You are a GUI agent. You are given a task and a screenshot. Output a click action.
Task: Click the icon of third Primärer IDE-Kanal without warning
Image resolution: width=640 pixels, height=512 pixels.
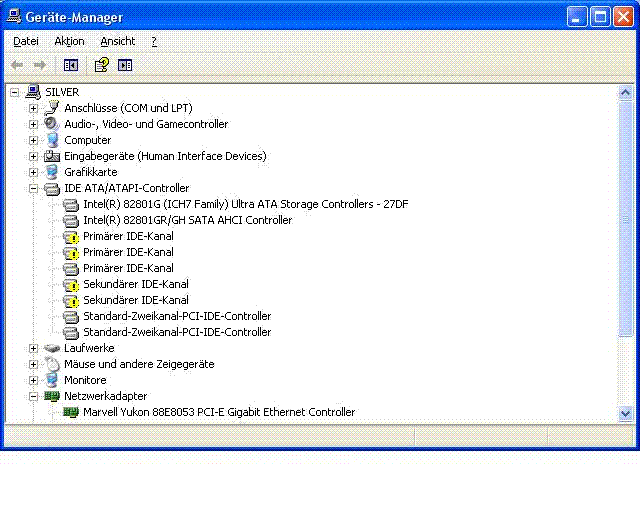pyautogui.click(x=71, y=268)
